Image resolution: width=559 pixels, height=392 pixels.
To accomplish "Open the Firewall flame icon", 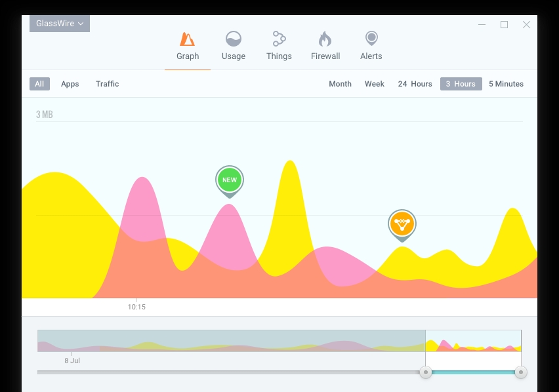I will coord(325,39).
